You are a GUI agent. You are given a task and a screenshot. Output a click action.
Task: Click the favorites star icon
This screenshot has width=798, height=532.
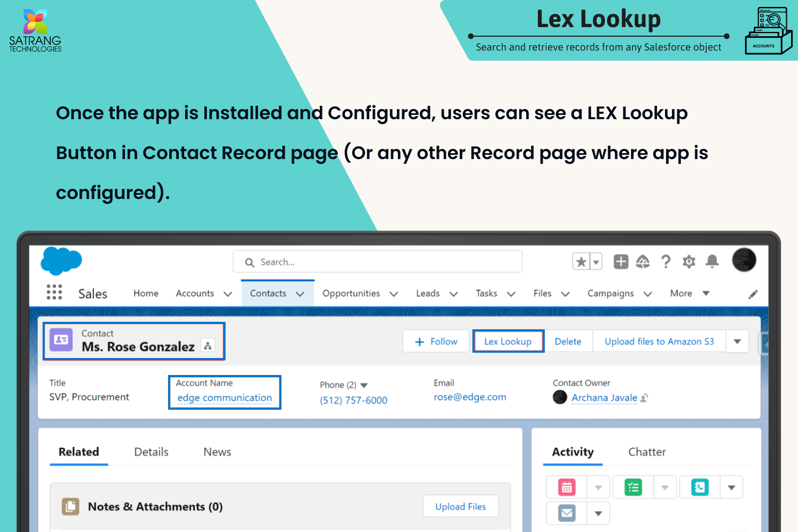pos(581,262)
